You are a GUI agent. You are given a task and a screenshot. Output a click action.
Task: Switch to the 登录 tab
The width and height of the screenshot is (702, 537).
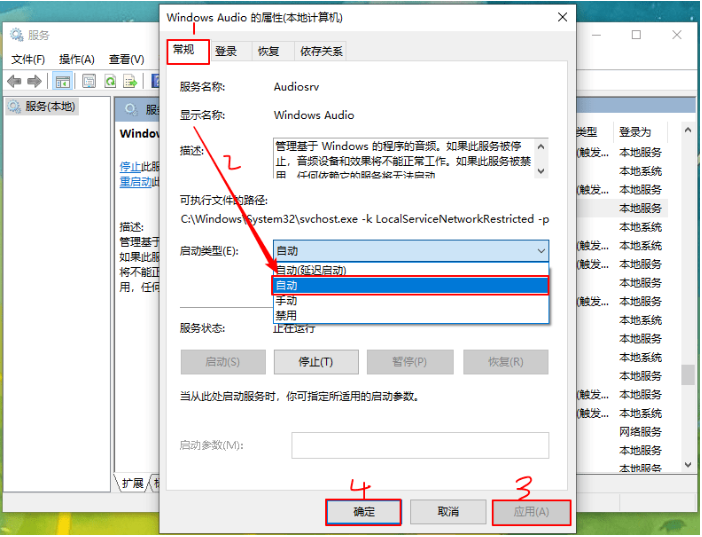click(x=226, y=52)
